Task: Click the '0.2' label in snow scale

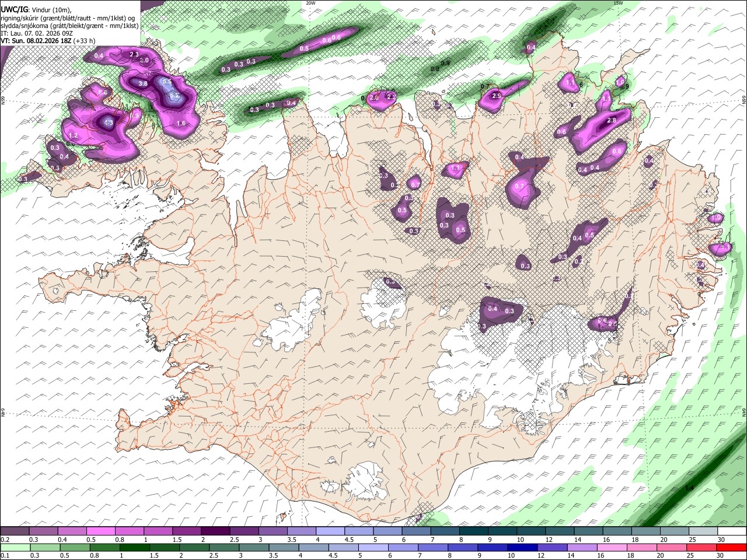Action: pyautogui.click(x=5, y=540)
